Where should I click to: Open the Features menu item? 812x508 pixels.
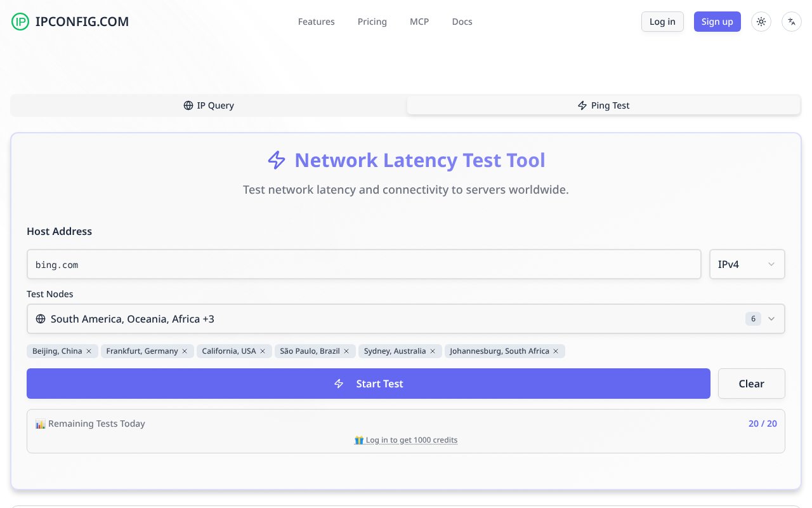316,22
